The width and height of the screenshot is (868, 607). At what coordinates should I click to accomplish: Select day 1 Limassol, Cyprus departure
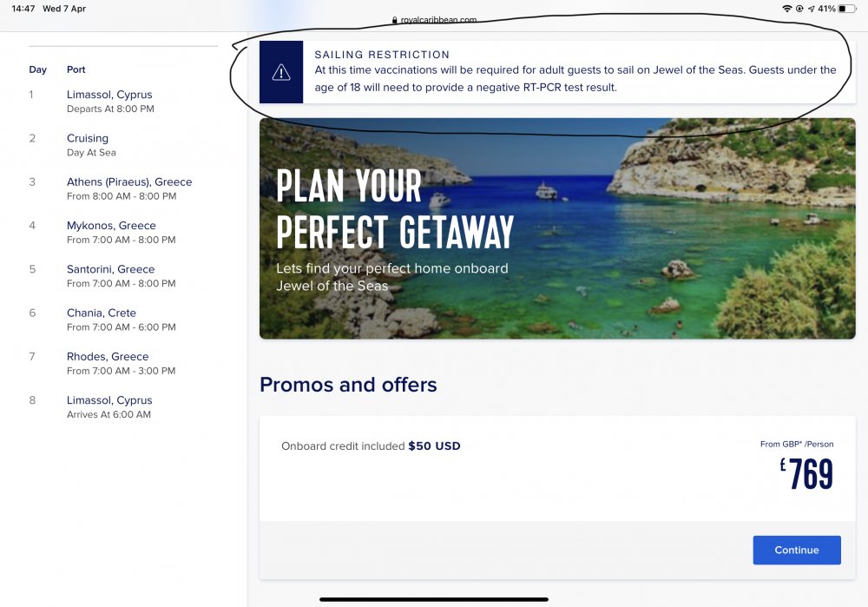click(111, 102)
